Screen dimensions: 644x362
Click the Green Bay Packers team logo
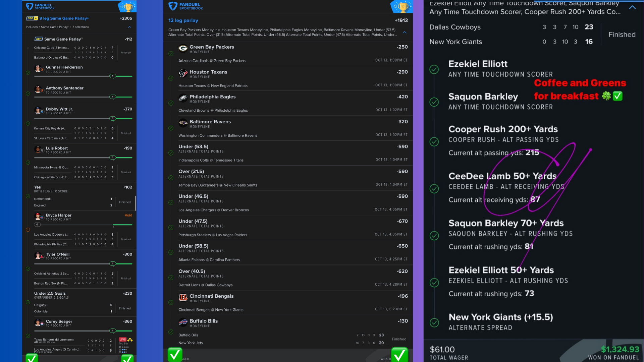click(x=183, y=49)
